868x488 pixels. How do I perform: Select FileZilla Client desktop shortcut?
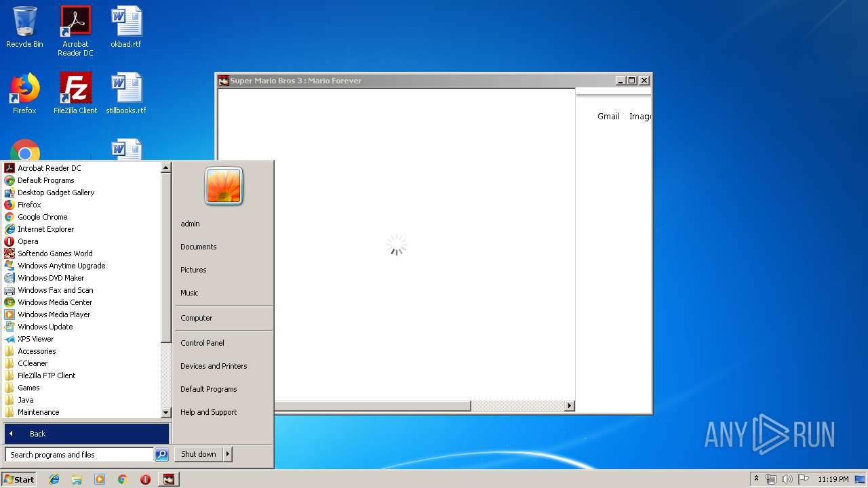pyautogui.click(x=75, y=94)
